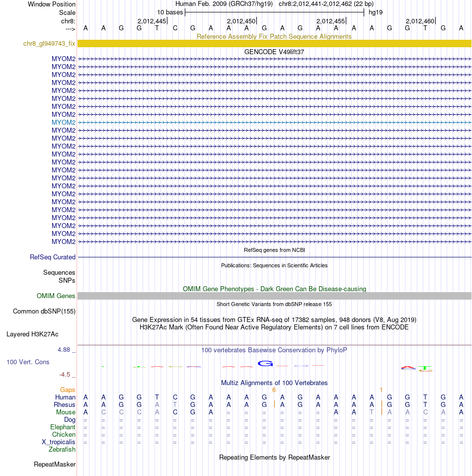This screenshot has height=476, width=472.
Task: Click the 4.88 conservation scale maximum value
Action: pyautogui.click(x=64, y=350)
